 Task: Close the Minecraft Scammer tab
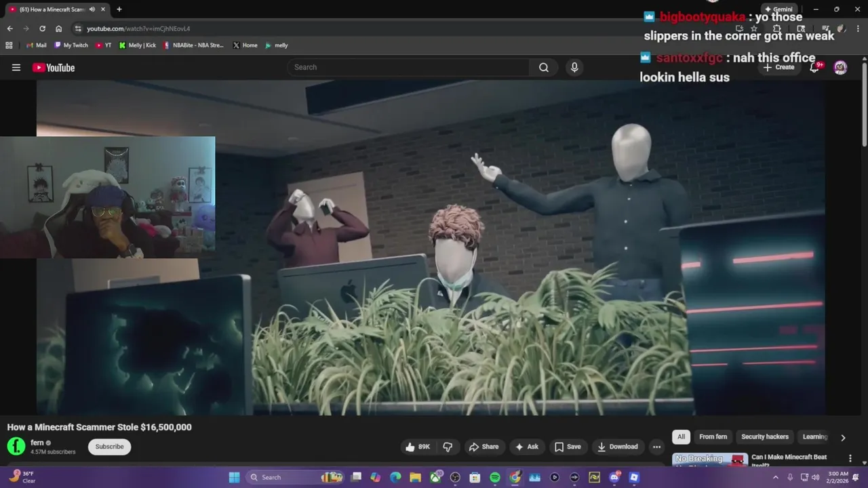(103, 9)
